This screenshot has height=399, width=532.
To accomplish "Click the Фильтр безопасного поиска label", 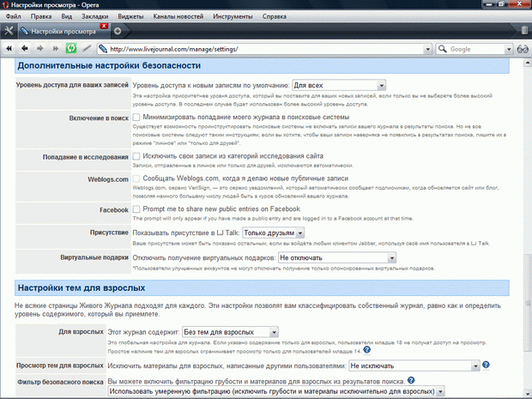I will pyautogui.click(x=60, y=382).
